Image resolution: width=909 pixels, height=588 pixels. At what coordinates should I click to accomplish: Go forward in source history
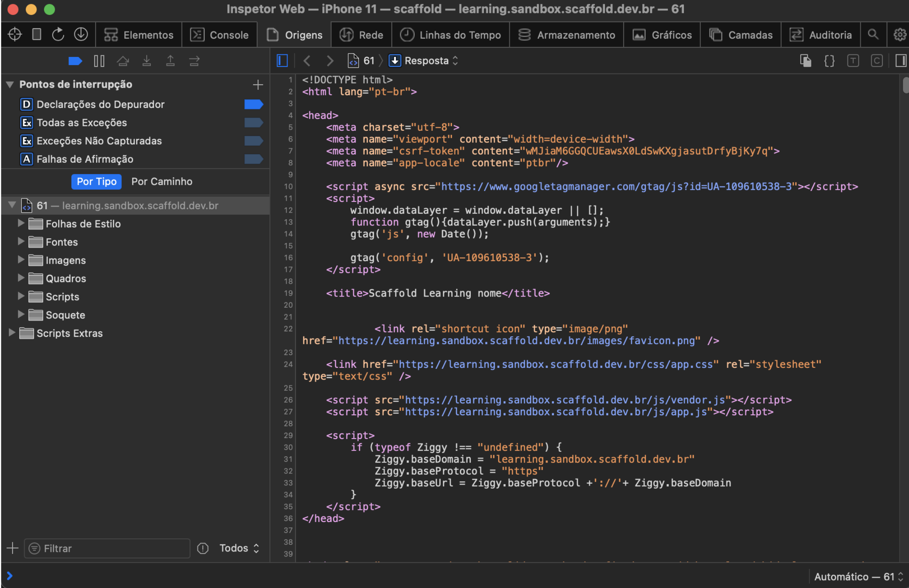tap(330, 61)
